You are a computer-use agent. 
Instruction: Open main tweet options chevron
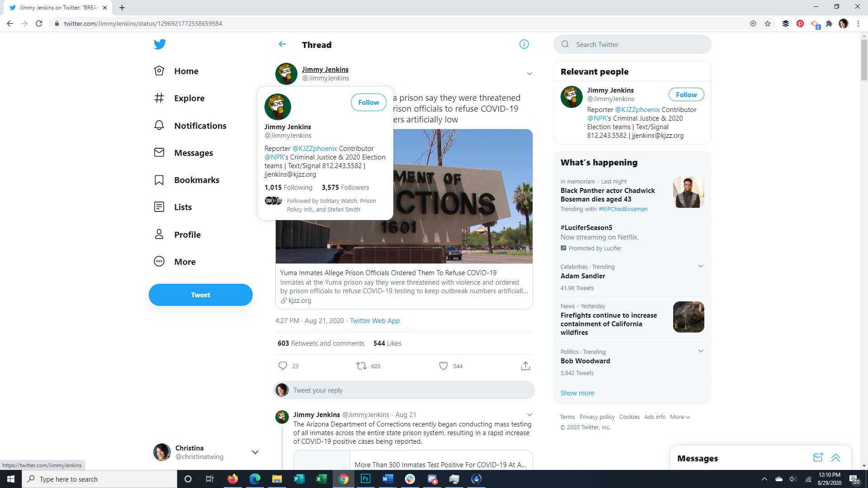(529, 74)
